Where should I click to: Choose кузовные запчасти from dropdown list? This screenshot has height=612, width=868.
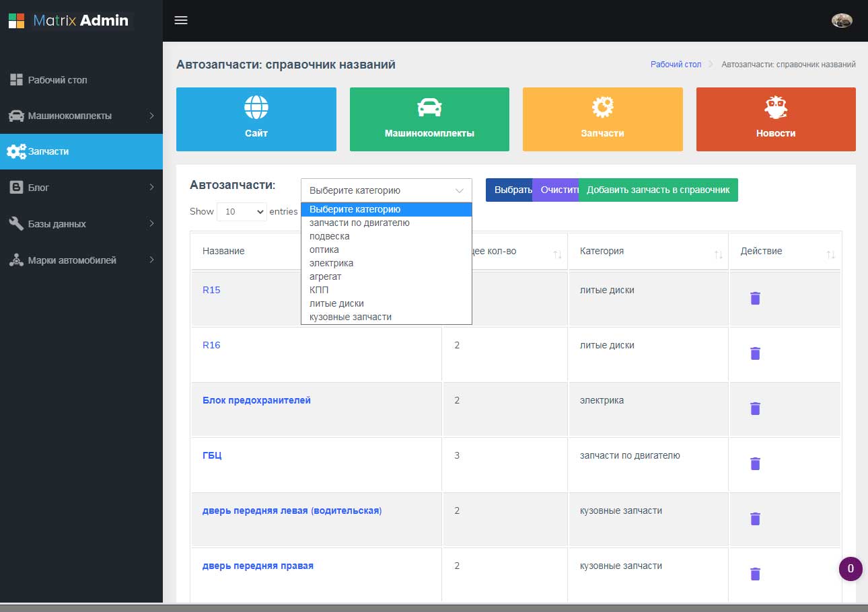pos(386,317)
